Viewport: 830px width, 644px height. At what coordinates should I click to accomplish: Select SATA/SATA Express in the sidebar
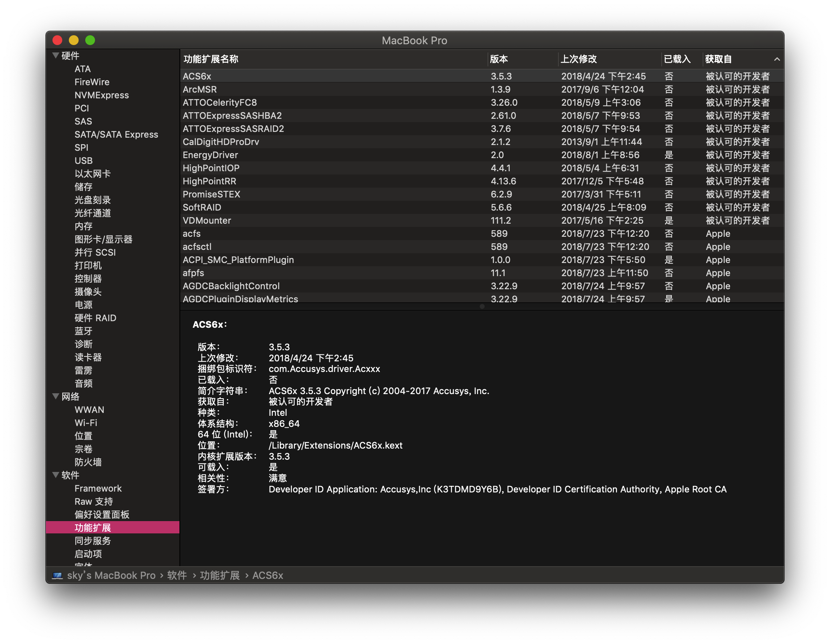coord(116,134)
